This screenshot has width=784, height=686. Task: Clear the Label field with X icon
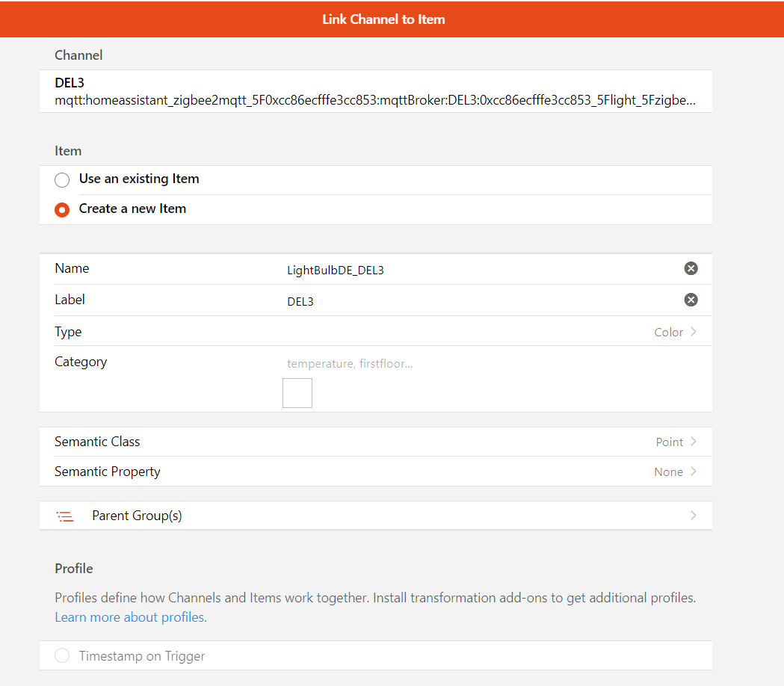click(691, 300)
